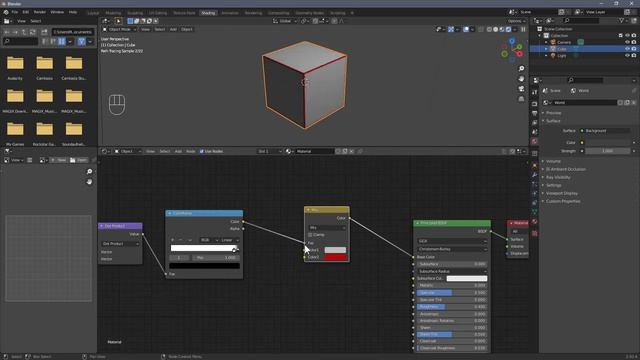This screenshot has height=360, width=640.
Task: Open the Object Mode dropdown in viewport
Action: coord(120,29)
